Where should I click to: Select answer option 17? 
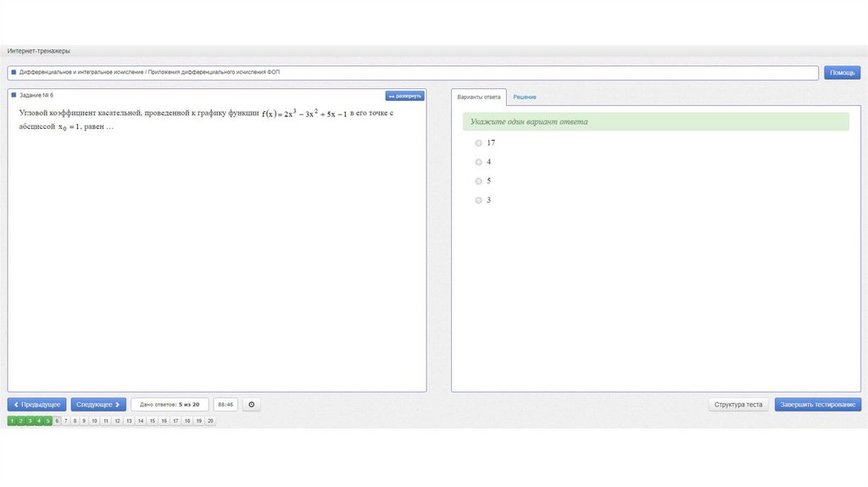coord(479,143)
